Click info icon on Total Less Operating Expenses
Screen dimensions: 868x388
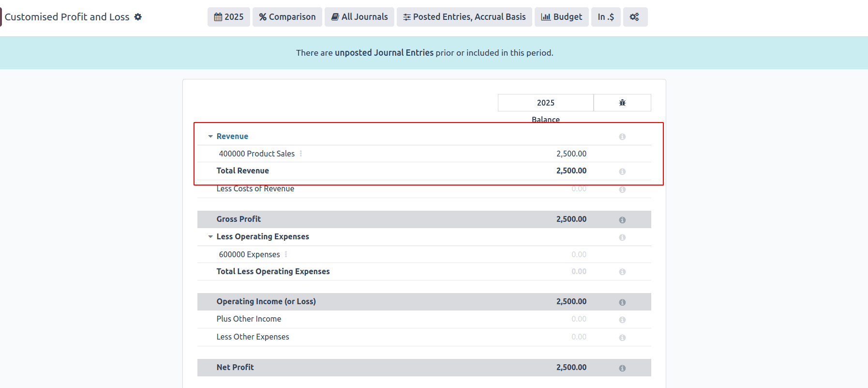click(x=622, y=272)
